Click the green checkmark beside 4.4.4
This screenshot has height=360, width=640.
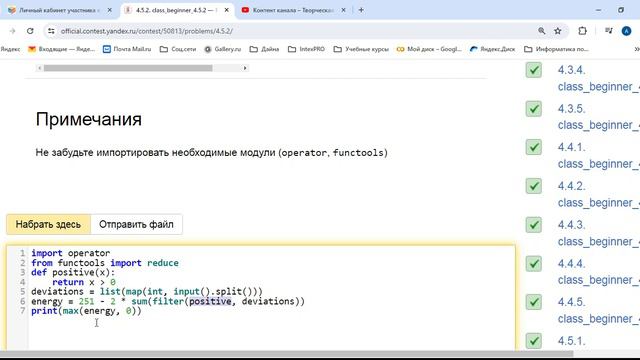click(x=533, y=264)
